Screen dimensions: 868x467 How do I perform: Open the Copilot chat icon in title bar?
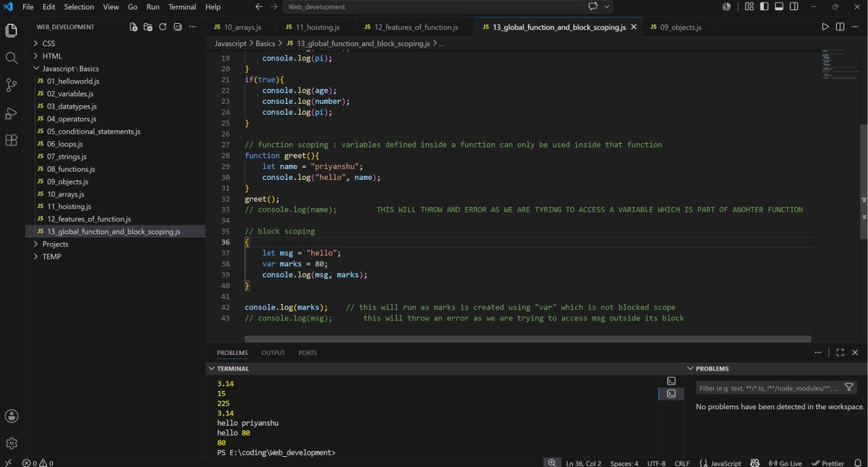[x=595, y=7]
